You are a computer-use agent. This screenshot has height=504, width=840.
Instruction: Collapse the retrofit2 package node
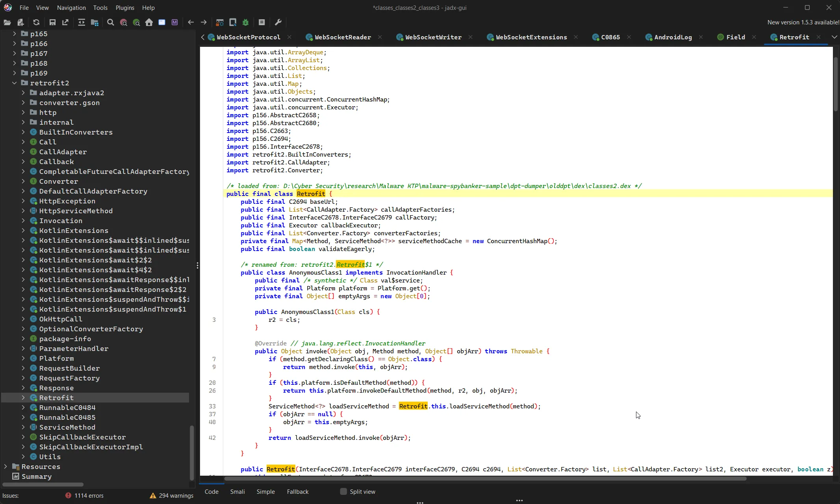(15, 83)
